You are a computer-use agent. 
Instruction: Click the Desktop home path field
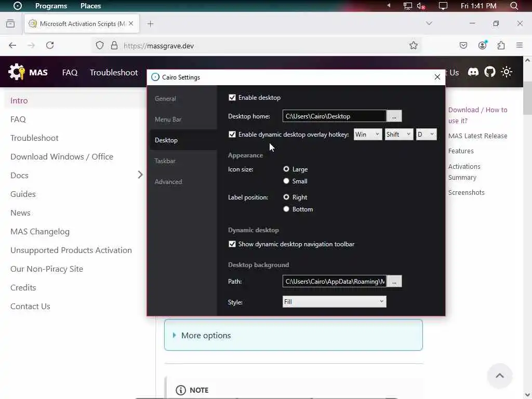coord(334,116)
